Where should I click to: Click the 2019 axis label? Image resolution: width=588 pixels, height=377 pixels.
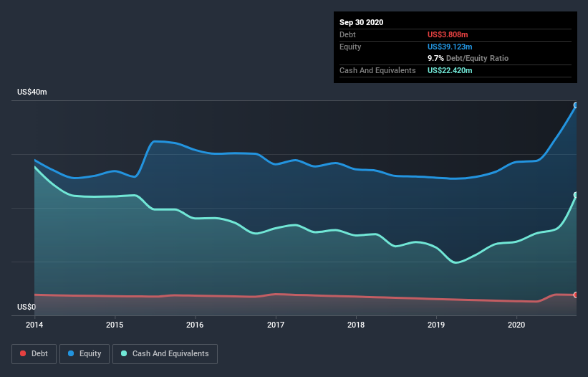436,325
